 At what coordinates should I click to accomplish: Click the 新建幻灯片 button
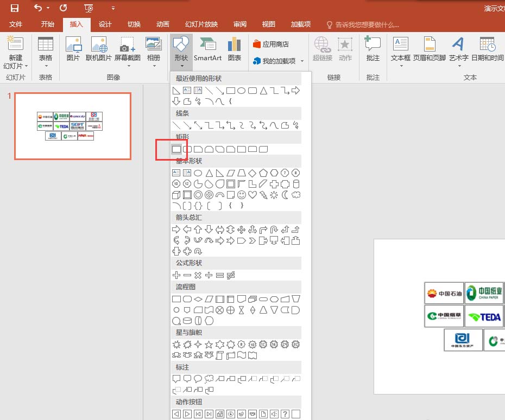(x=15, y=52)
